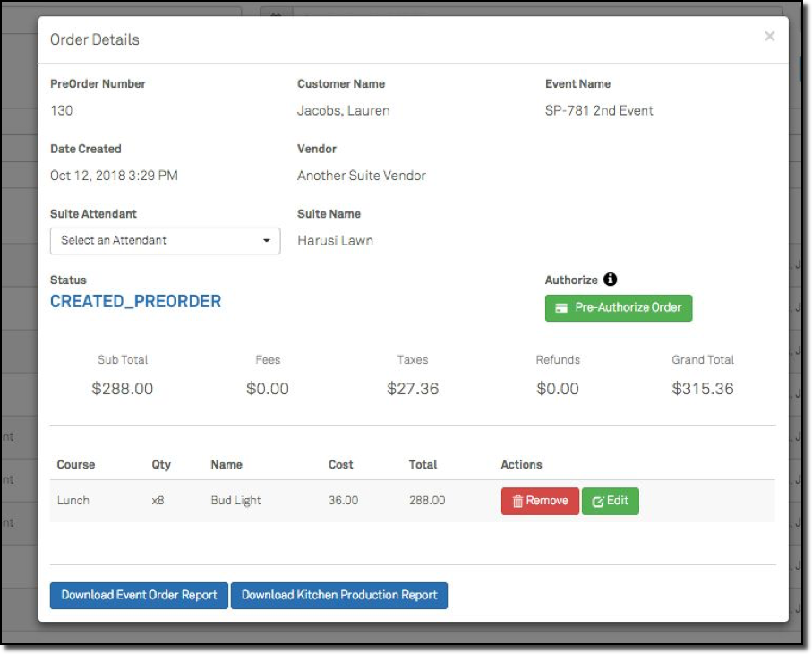
Task: Open the Select an Attendant dropdown
Action: (165, 240)
